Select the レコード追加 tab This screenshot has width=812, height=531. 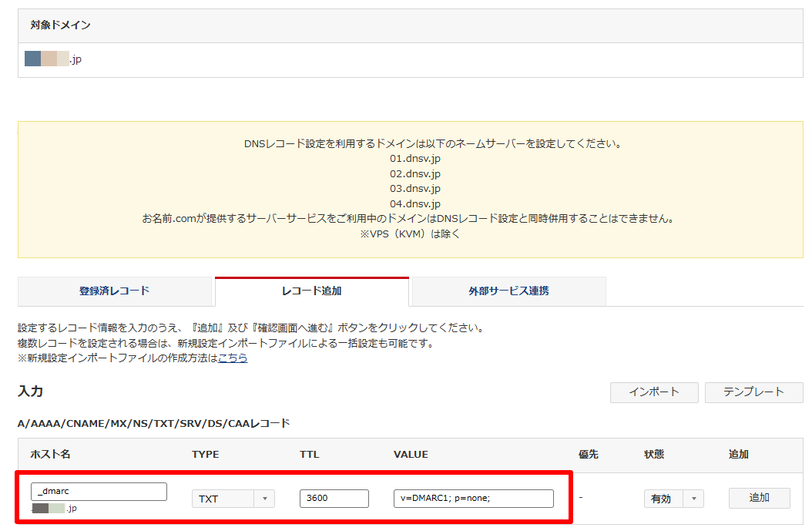[311, 291]
